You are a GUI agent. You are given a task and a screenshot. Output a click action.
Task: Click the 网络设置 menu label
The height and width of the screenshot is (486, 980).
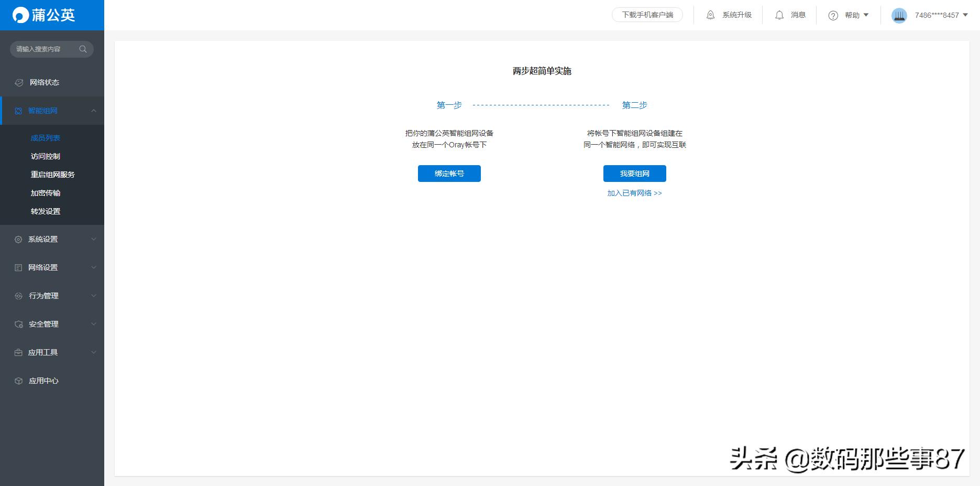click(x=43, y=267)
